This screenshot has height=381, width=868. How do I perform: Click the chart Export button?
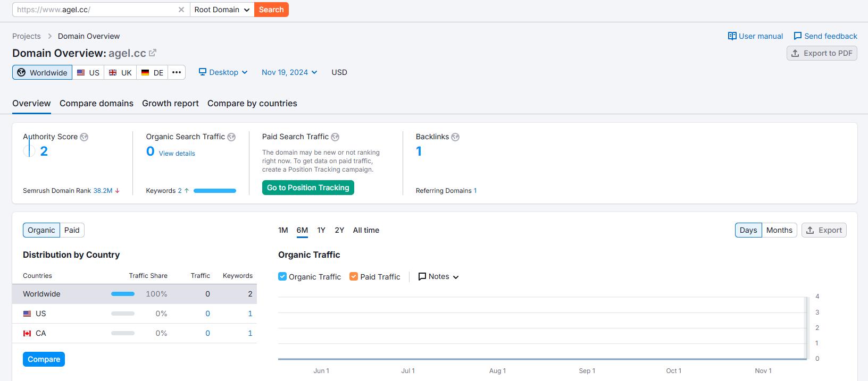tap(824, 230)
